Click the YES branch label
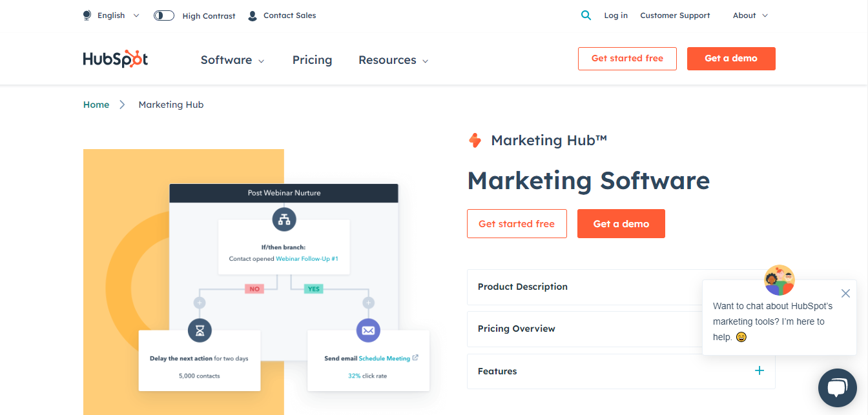Screen dimensions: 868x415 [x=314, y=288]
